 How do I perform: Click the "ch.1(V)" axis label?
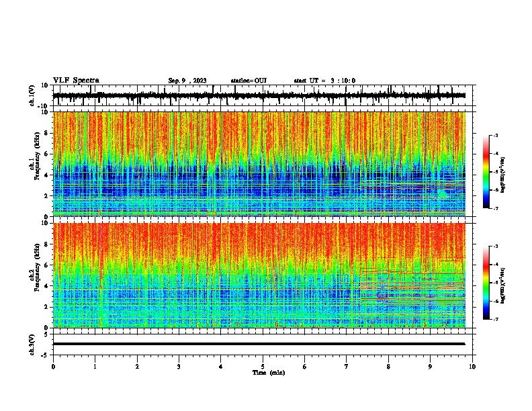(x=32, y=95)
